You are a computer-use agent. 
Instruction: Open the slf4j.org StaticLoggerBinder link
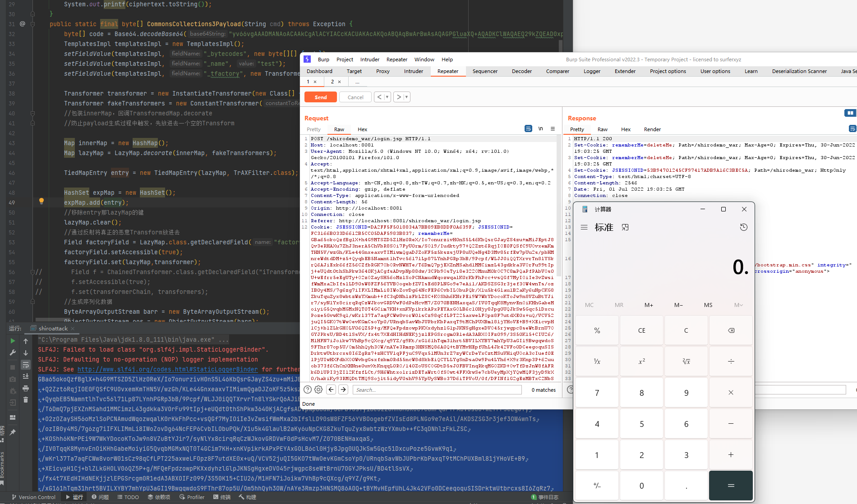pyautogui.click(x=168, y=369)
